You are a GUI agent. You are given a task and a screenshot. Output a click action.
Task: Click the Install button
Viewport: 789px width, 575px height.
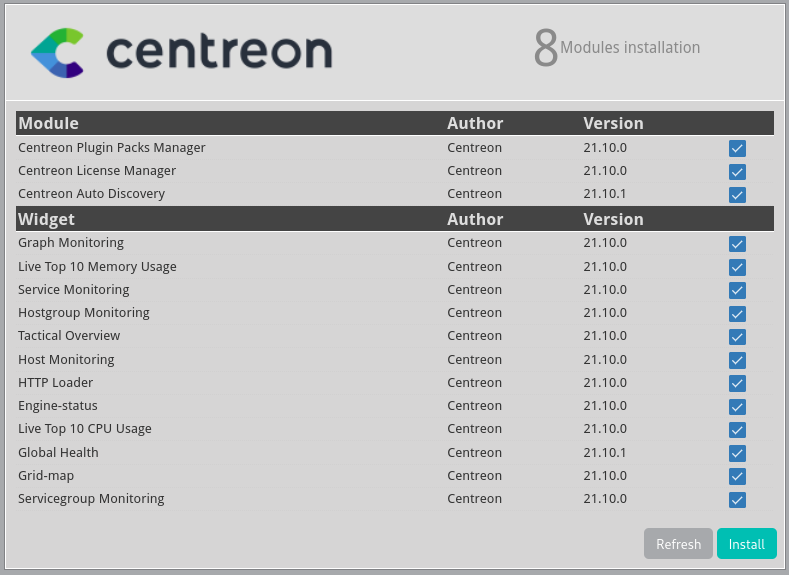click(746, 544)
